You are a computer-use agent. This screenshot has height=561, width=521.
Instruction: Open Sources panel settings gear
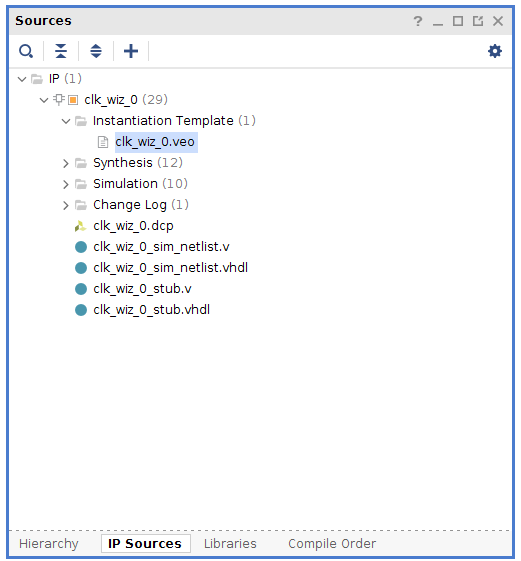pyautogui.click(x=495, y=51)
